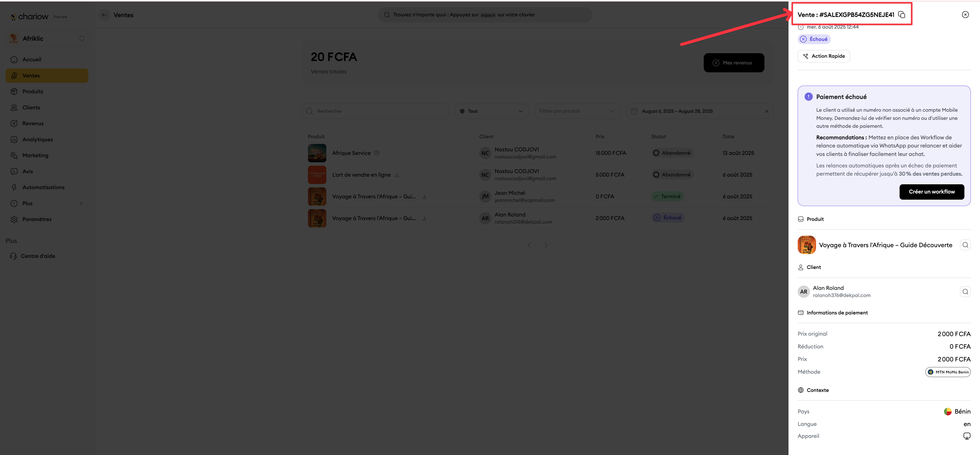Viewport: 980px width, 455px height.
Task: Click the device icon next to Appareil
Action: coord(966,436)
